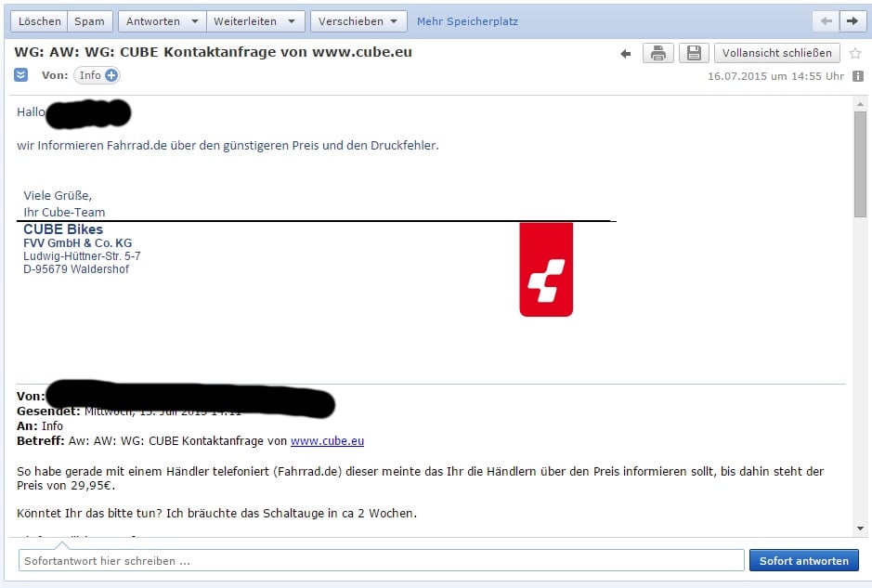Star this email as favorite

point(855,53)
